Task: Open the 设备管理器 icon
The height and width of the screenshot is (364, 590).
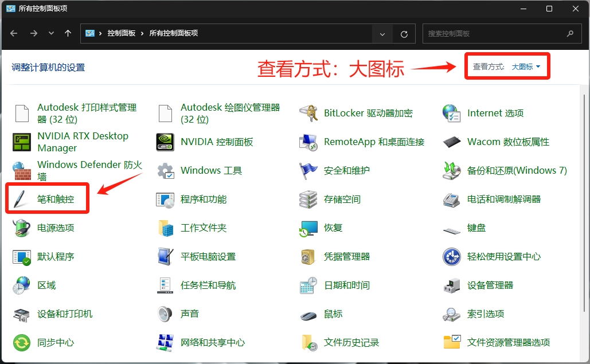Action: (x=452, y=285)
